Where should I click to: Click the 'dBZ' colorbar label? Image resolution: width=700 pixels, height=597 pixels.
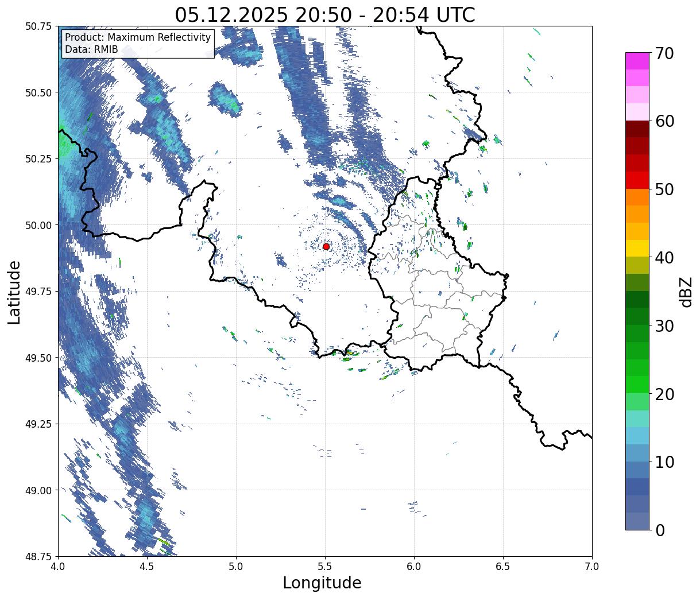tap(686, 291)
